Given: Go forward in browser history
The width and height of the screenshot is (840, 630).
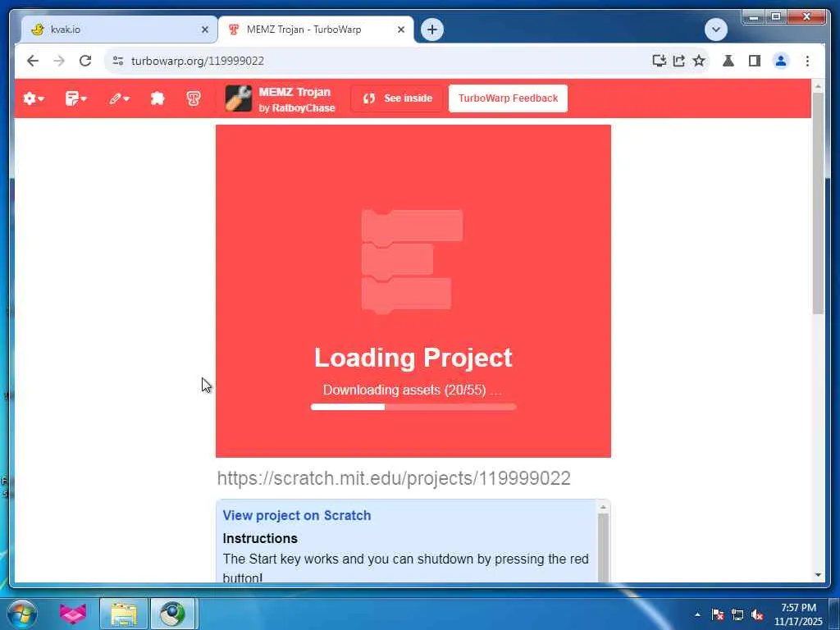Looking at the screenshot, I should click(x=59, y=61).
